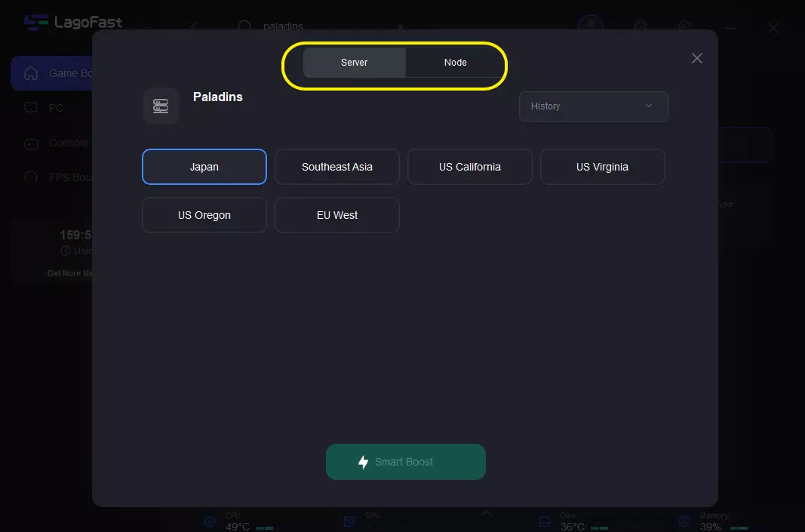Go back using the header arrow
This screenshot has height=532, width=805.
pyautogui.click(x=194, y=26)
